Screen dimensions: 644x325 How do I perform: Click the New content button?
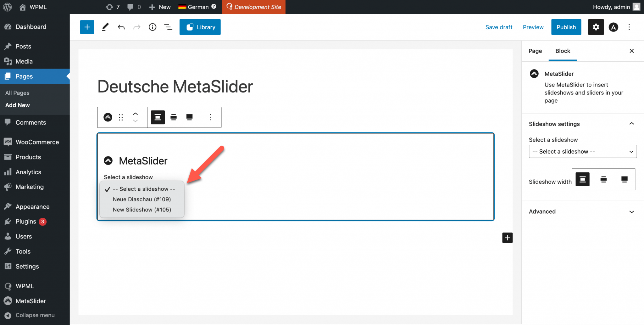tap(160, 7)
